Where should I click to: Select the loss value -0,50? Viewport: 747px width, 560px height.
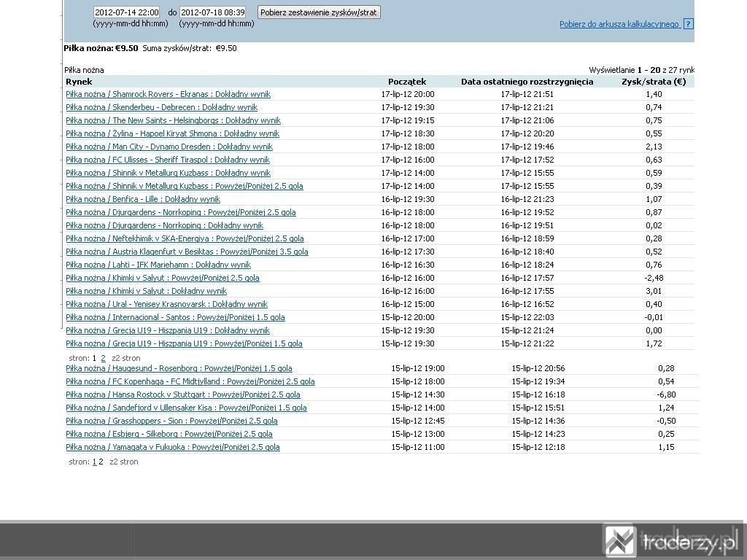tap(666, 421)
